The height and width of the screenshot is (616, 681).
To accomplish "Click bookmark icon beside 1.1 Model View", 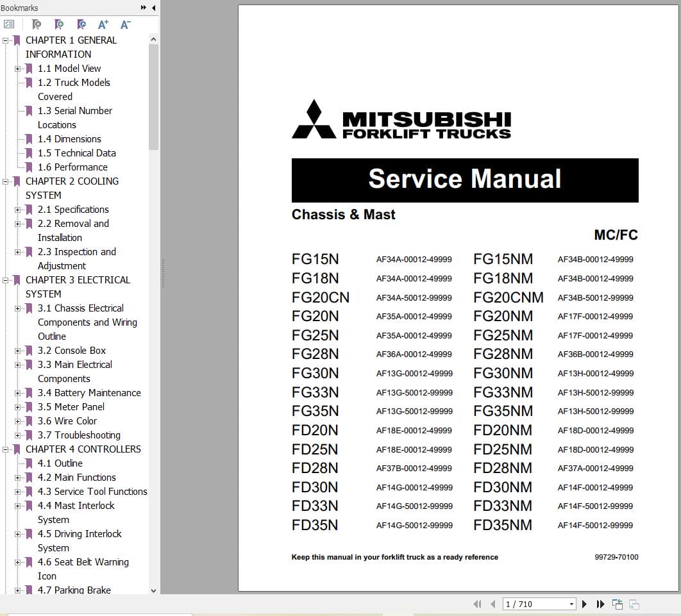I will coord(29,69).
